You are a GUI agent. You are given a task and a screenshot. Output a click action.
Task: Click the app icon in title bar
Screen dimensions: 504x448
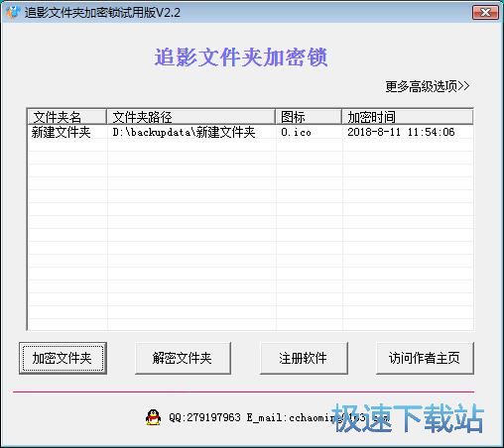tap(13, 12)
